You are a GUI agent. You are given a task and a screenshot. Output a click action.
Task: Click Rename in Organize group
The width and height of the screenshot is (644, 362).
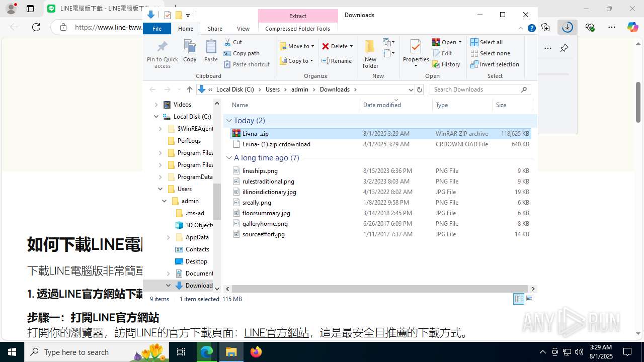(337, 61)
